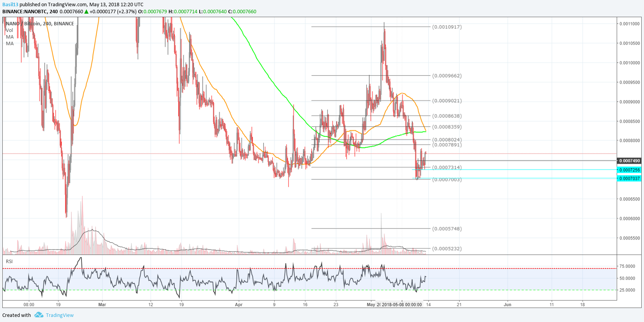The image size is (644, 322).
Task: Click the +0.0000177 (+2.37%) change value
Action: pos(113,11)
